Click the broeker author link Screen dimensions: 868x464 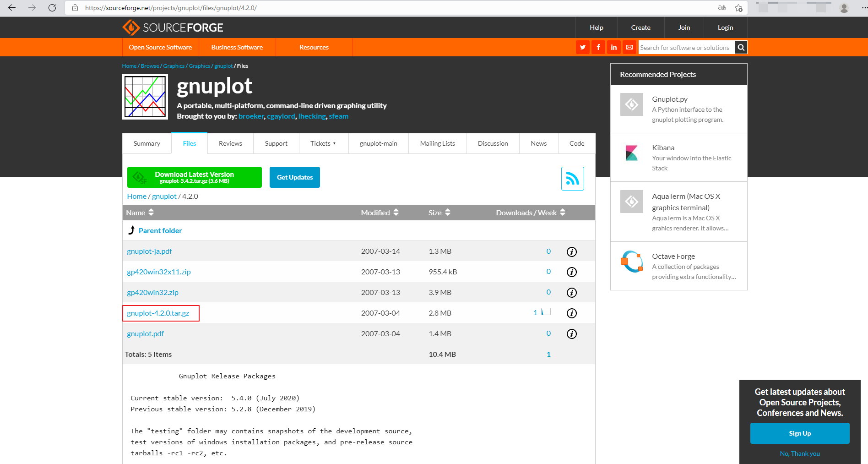[251, 116]
